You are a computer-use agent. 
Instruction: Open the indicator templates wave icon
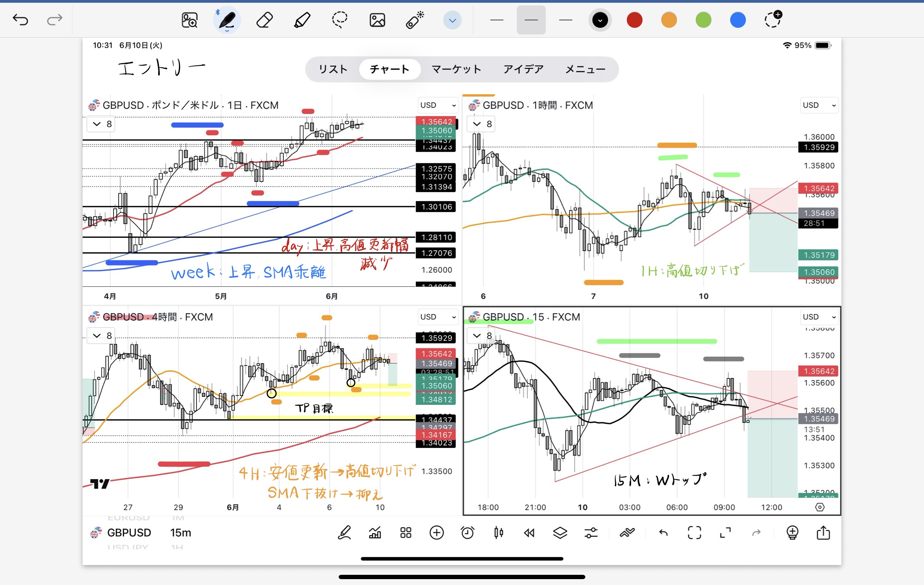627,532
